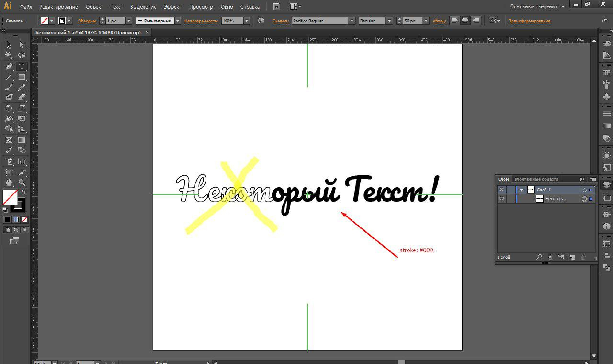
Task: Select the Zoom tool
Action: click(x=22, y=182)
